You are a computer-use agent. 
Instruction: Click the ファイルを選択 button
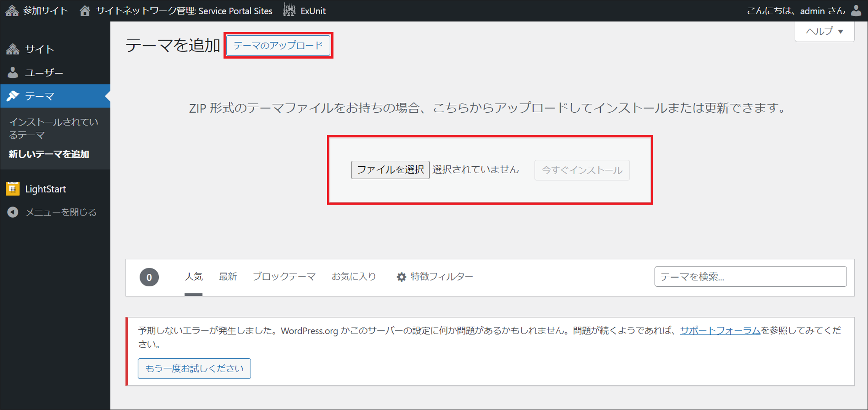tap(390, 170)
